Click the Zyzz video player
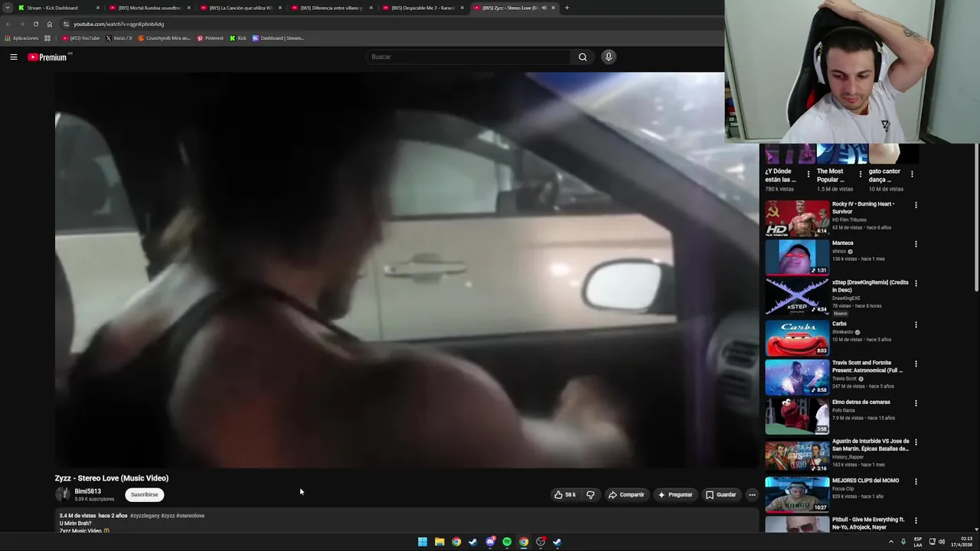This screenshot has width=980, height=551. click(407, 270)
